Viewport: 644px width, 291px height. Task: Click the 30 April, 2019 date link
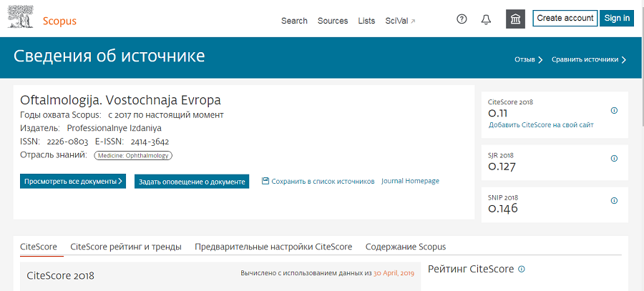pos(394,273)
